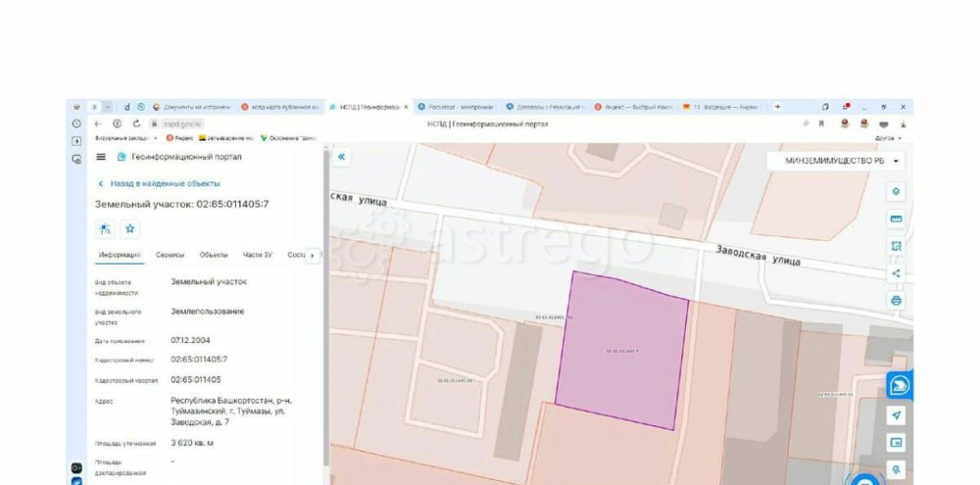Select the ruler measurement tool
Screen dimensions: 980x485
pyautogui.click(x=896, y=218)
